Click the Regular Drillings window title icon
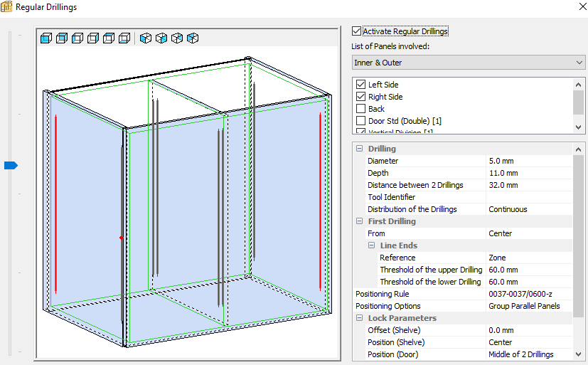This screenshot has width=588, height=365. [x=6, y=6]
